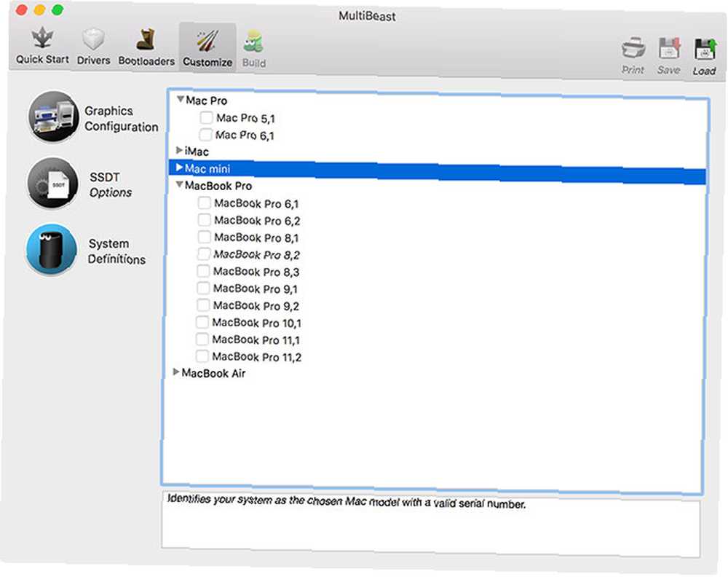Viewport: 728px width, 577px height.
Task: Click the Load configuration icon
Action: 704,50
